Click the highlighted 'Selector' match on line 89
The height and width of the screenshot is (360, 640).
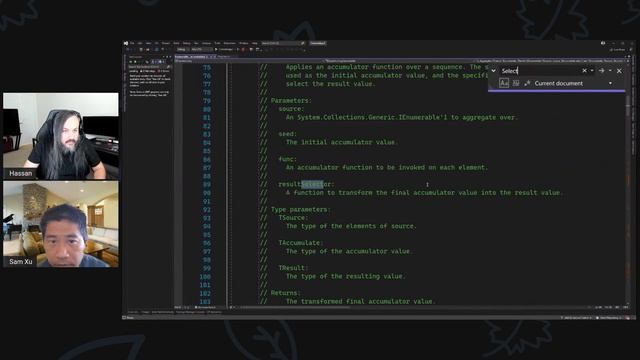coord(312,184)
